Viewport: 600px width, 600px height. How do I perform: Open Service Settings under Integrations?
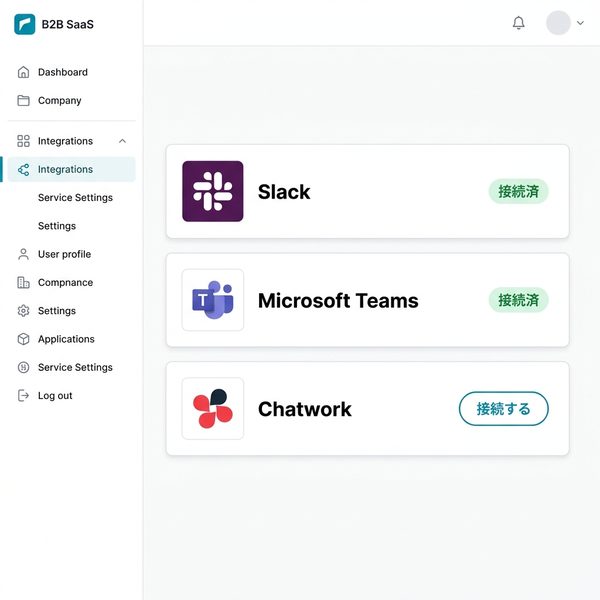(75, 197)
